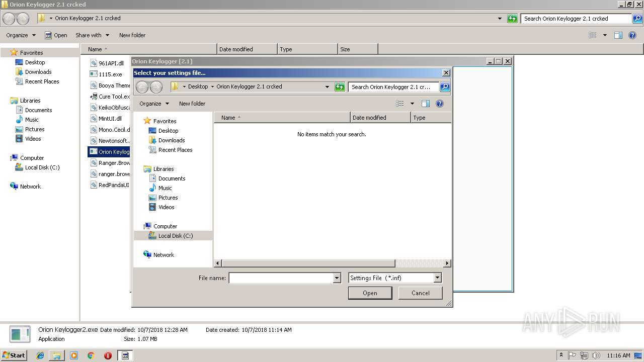Screen dimensions: 644x362
Task: Open Chrome from the taskbar
Action: pyautogui.click(x=91, y=355)
